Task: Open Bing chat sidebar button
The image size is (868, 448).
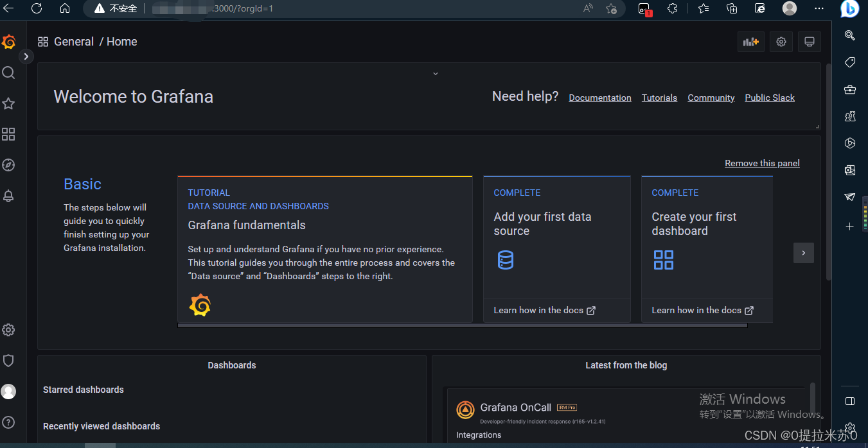Action: point(849,9)
